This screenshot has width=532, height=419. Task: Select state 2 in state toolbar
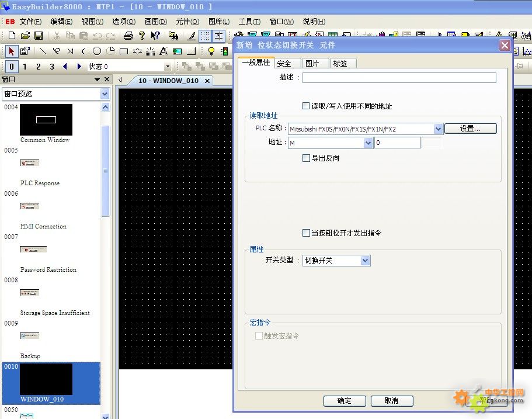click(x=39, y=66)
